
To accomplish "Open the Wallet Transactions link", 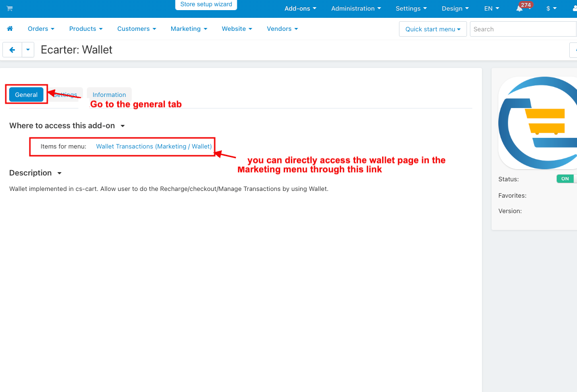I will (153, 147).
